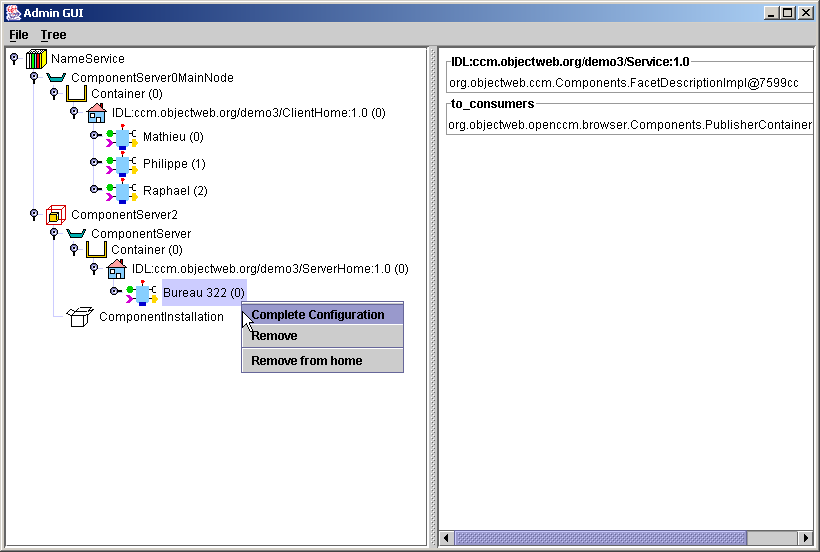Click the horizontal scrollbar thumb in right pane
The height and width of the screenshot is (552, 820).
coord(600,538)
